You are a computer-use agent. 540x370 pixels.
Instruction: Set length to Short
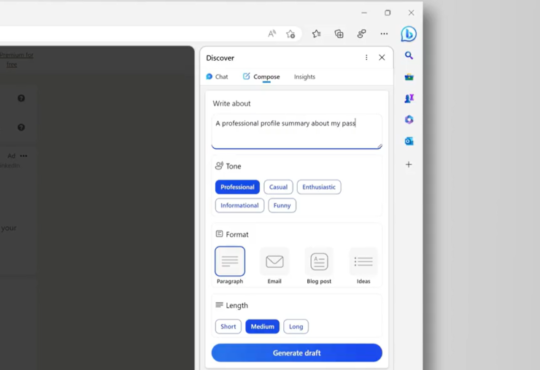point(228,326)
